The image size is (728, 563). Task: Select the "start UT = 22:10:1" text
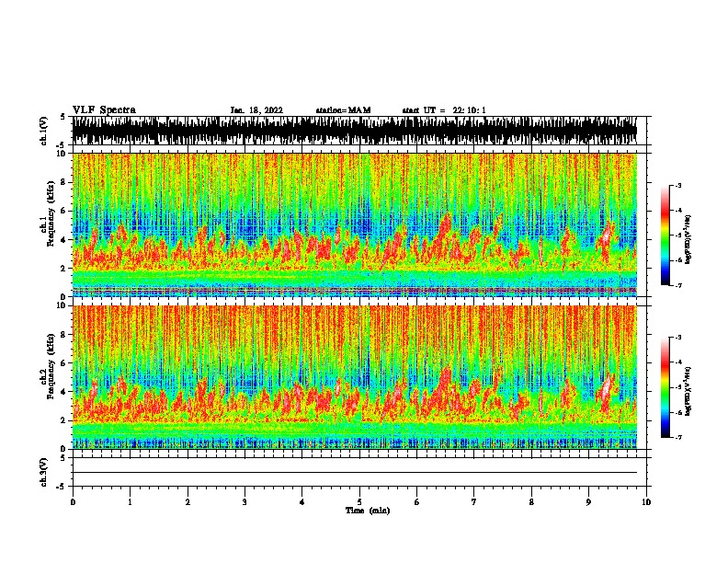click(x=444, y=110)
